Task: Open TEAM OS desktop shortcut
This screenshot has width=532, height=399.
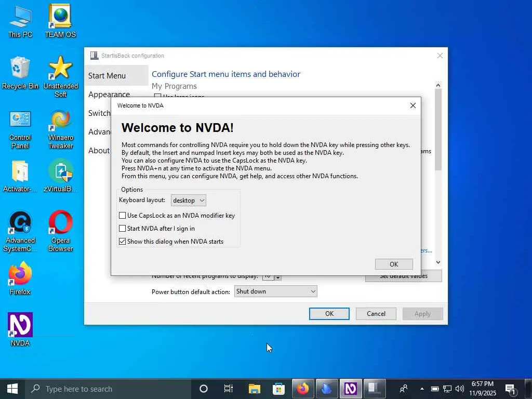Action: [x=60, y=21]
